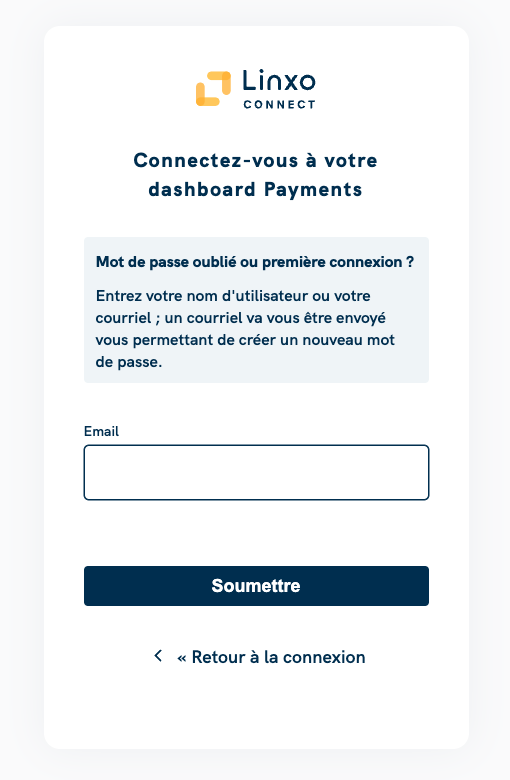
Task: Open the "Retour à la connexion" link
Action: tap(271, 657)
